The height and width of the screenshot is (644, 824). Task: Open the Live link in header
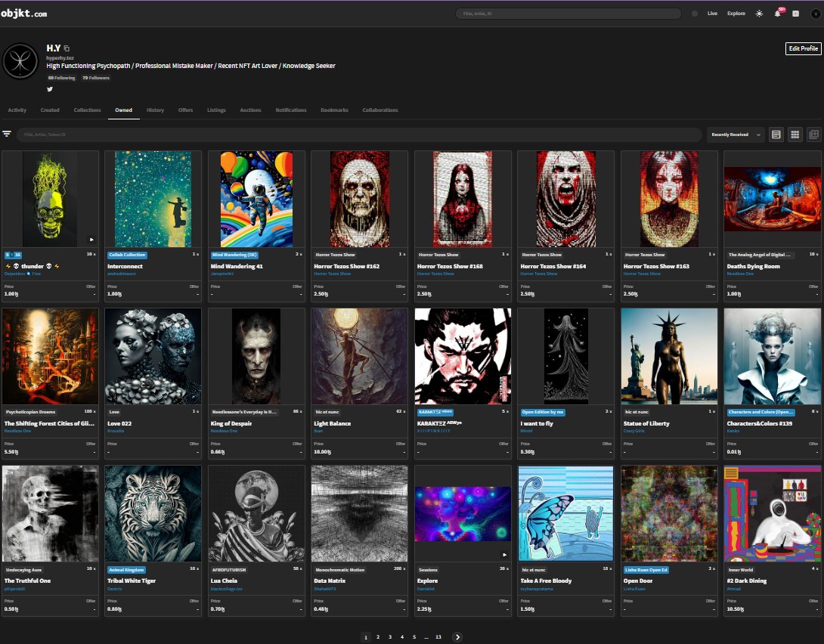coord(712,14)
